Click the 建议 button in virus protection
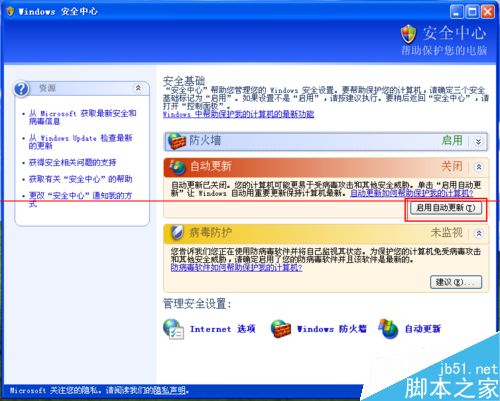The width and height of the screenshot is (500, 401). point(456,282)
